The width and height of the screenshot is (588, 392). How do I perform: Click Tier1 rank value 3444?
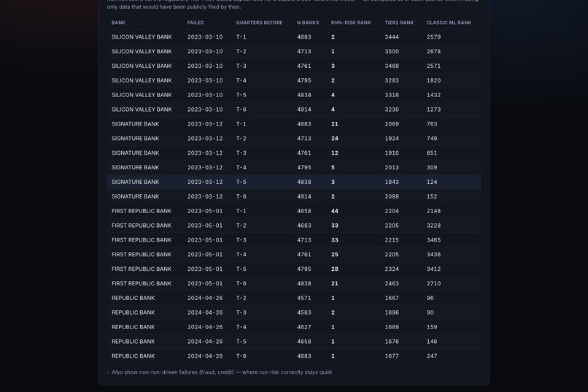(392, 36)
